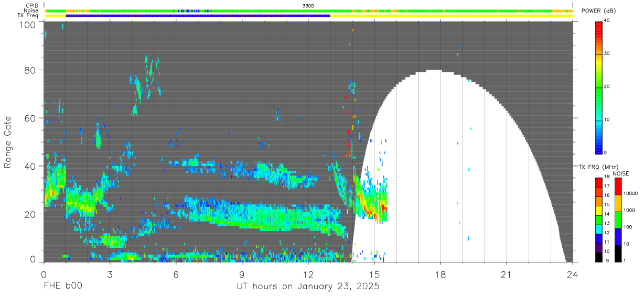Viewport: 644px width, 297px height.
Task: Click the 40 tick on power colorbar
Action: click(607, 20)
